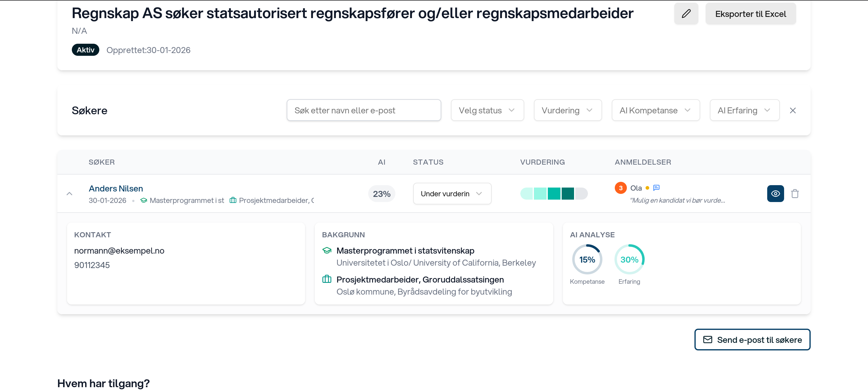
Task: Click the Eksporter til Excel button
Action: [x=750, y=14]
